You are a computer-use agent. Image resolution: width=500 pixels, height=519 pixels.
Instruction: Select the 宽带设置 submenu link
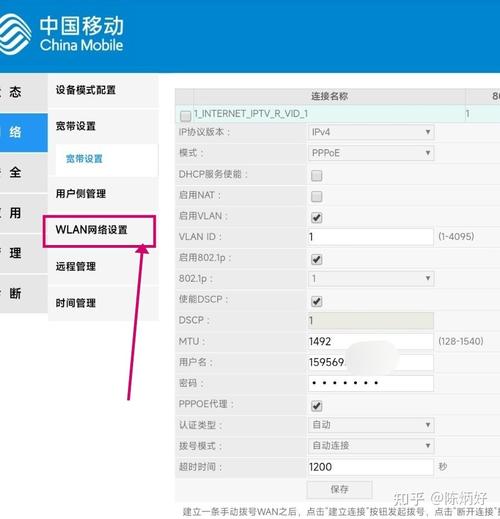tap(84, 159)
